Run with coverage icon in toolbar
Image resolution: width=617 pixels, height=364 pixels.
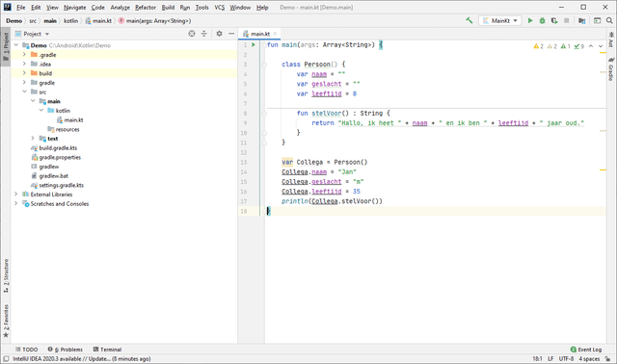[x=554, y=20]
